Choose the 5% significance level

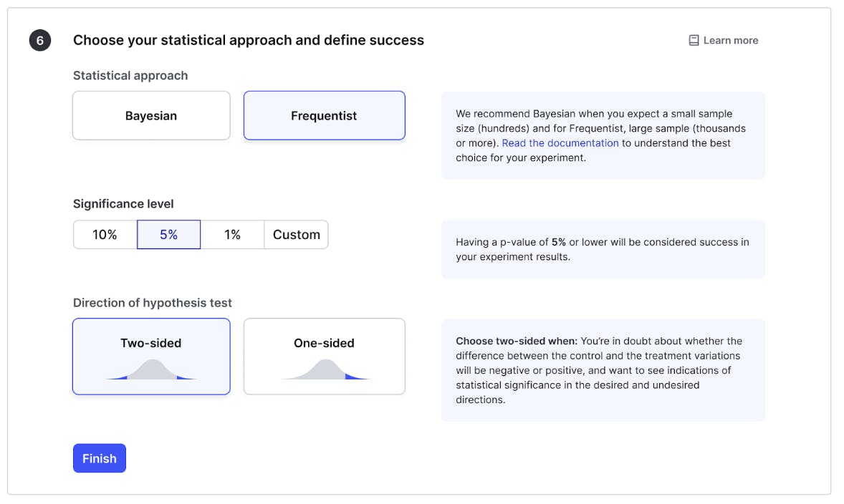click(x=168, y=235)
